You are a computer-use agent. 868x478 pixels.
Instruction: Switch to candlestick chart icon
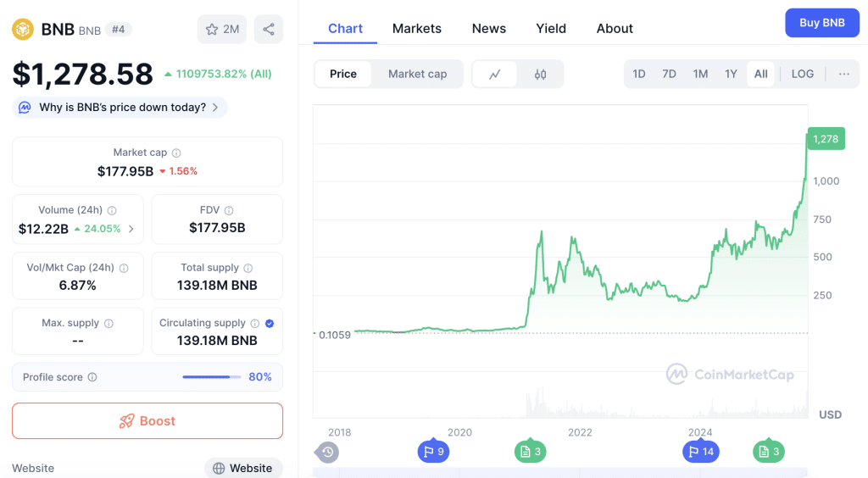[540, 75]
